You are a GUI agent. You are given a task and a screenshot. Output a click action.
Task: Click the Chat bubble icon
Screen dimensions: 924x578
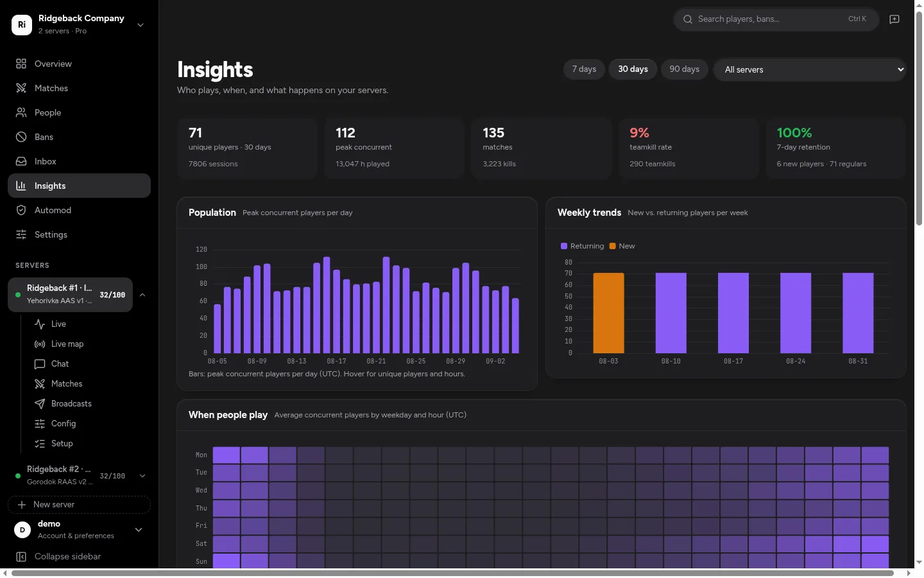pos(40,364)
